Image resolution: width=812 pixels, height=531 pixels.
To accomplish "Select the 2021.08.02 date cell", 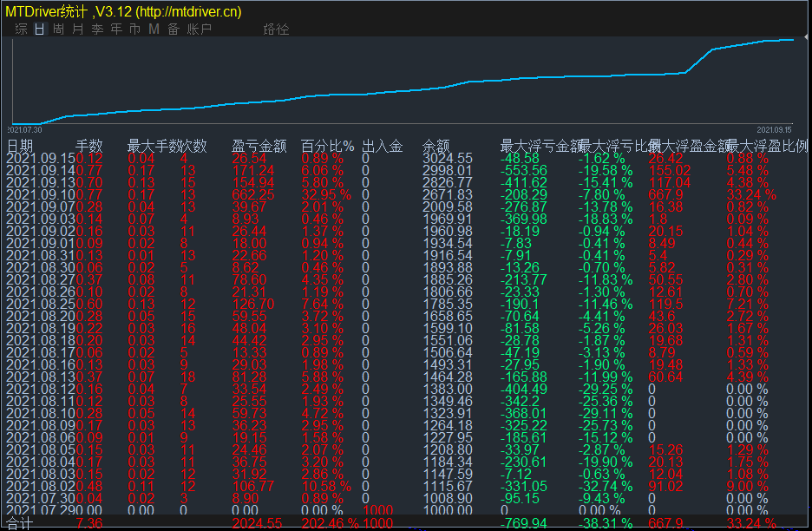I will pos(41,486).
